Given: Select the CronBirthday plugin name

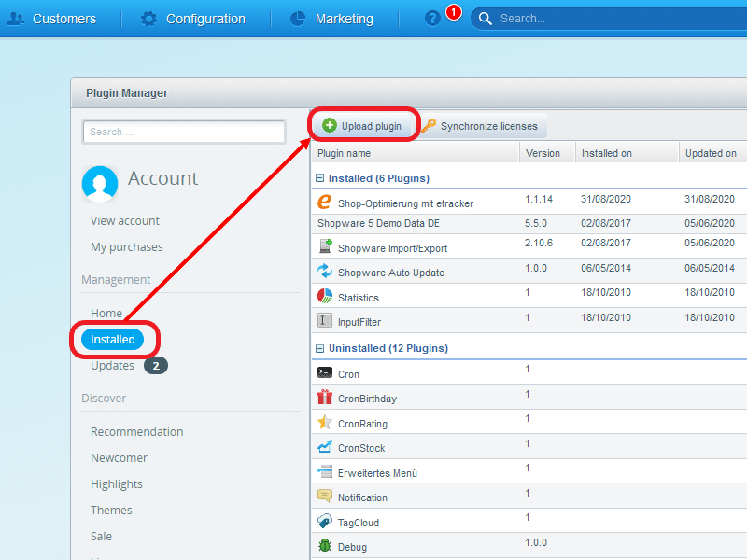Looking at the screenshot, I should coord(367,399).
